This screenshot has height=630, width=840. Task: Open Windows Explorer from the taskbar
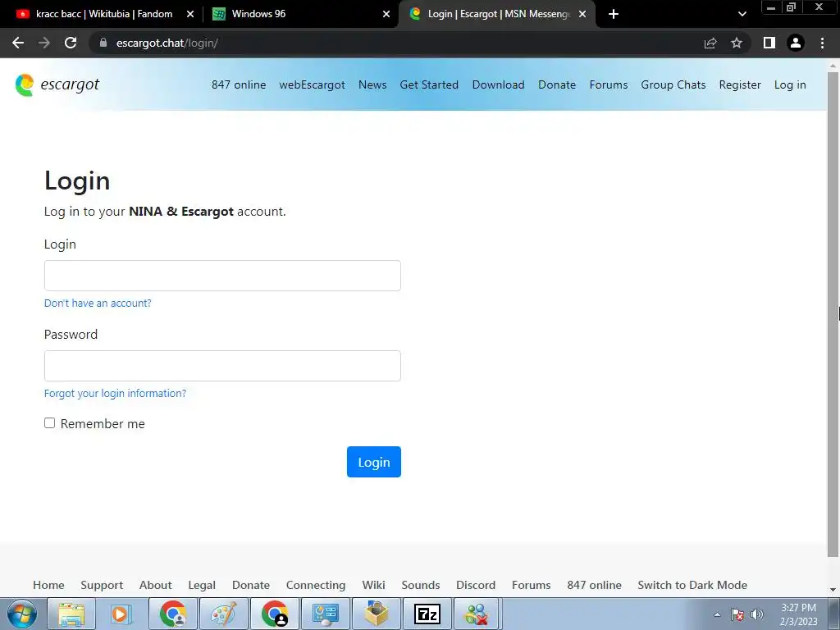tap(71, 614)
